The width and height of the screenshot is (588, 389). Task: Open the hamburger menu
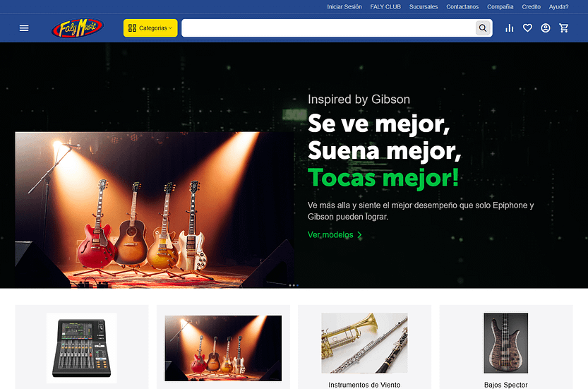[24, 28]
